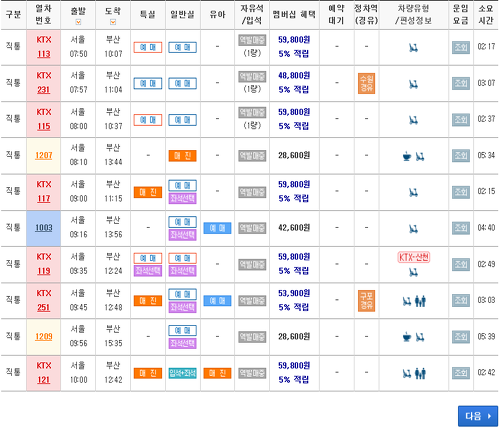View fare 조회 for KTX 231
Screen dimensions: 500x428
coord(461,83)
